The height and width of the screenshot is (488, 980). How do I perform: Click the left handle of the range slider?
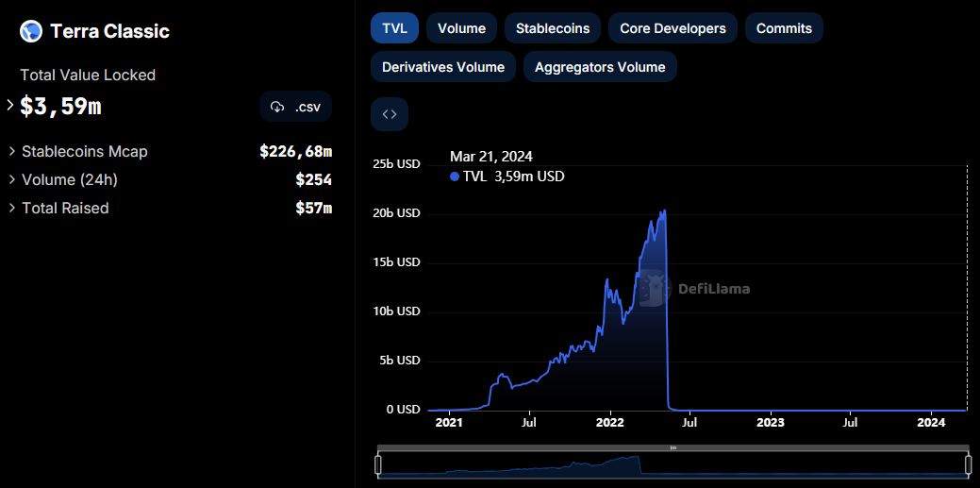click(378, 464)
